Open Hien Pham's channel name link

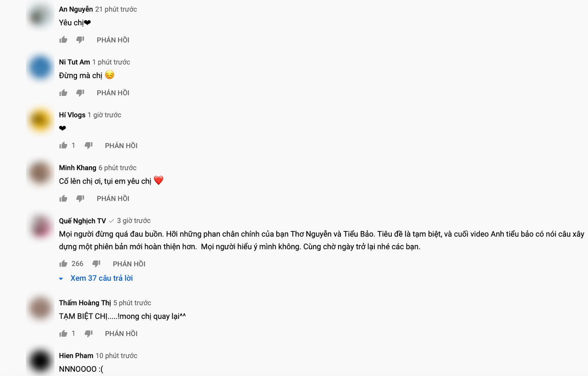tap(76, 356)
